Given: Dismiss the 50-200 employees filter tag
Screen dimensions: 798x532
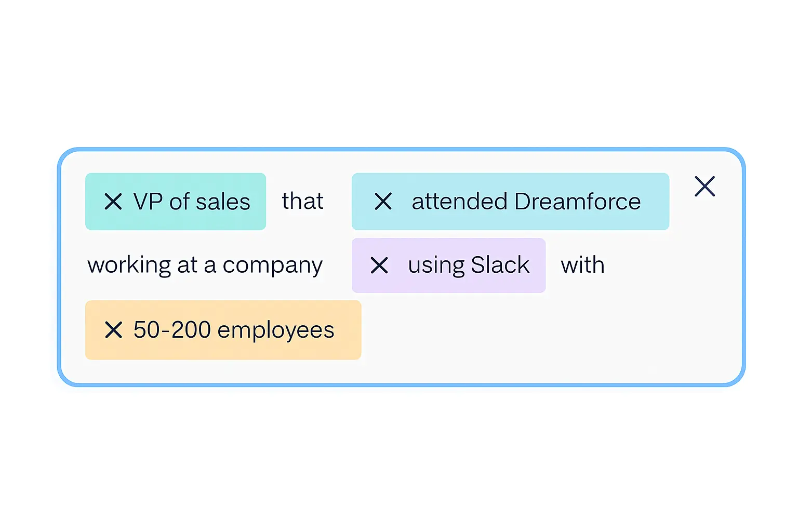Looking at the screenshot, I should pyautogui.click(x=113, y=330).
